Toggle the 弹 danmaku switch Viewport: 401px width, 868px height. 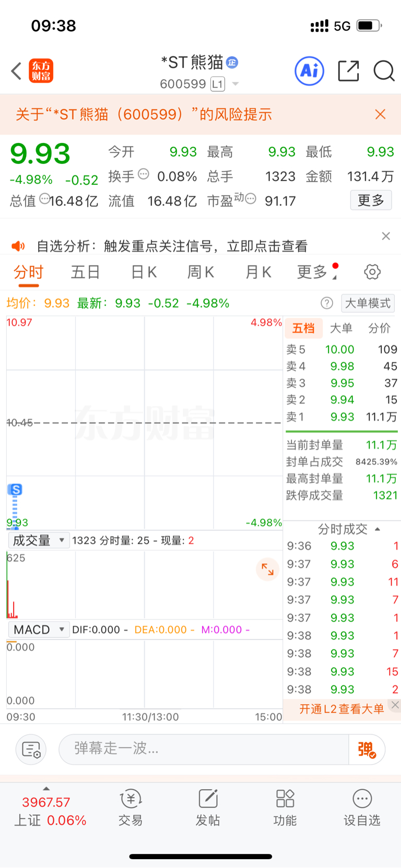coord(367,750)
